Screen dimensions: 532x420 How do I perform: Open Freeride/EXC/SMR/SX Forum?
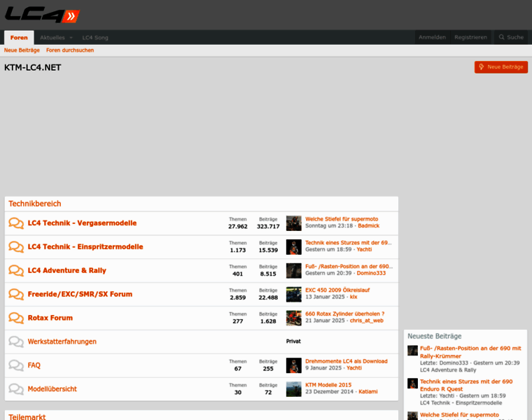(80, 294)
